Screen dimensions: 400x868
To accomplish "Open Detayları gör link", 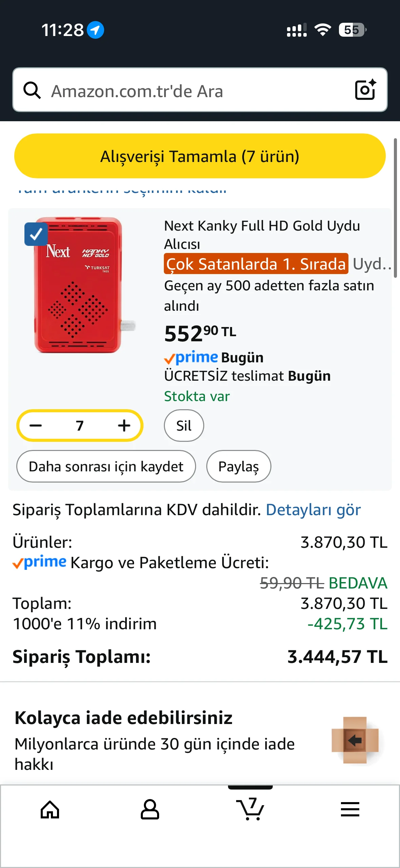I will (313, 510).
